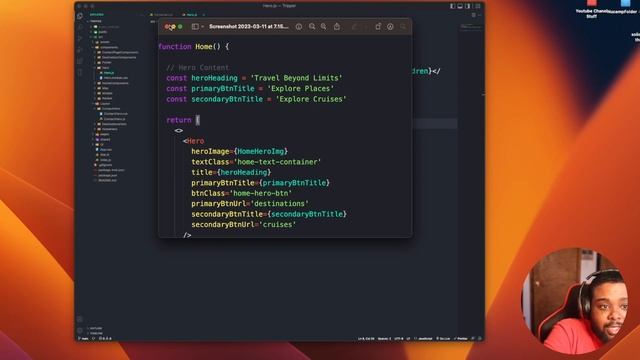Open Source Control in VS Code activity bar
This screenshot has width=640, height=360.
click(x=80, y=38)
